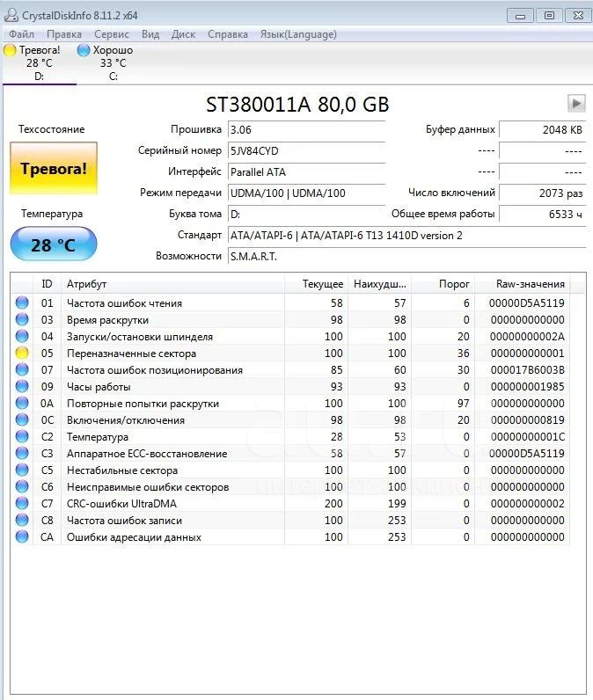Click status orb for C5 Нестабильные сектора
Screen dimensions: 593x700
point(22,470)
